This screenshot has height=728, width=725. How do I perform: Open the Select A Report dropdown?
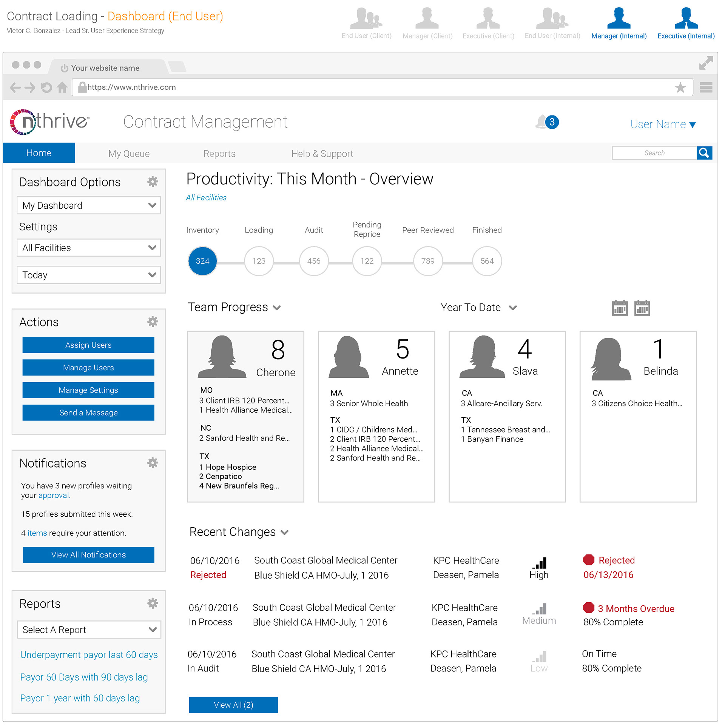[x=89, y=629]
